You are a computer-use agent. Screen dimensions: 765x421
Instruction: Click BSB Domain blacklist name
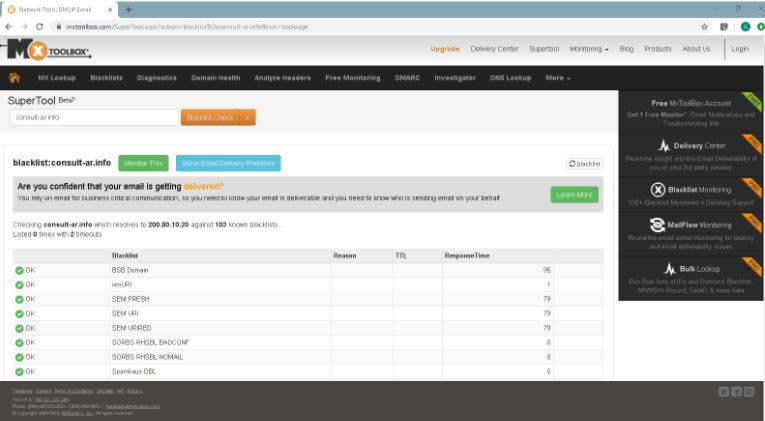[130, 270]
